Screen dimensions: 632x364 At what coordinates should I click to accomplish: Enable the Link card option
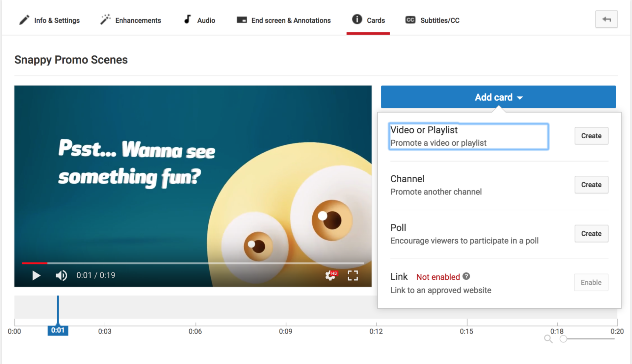click(591, 282)
